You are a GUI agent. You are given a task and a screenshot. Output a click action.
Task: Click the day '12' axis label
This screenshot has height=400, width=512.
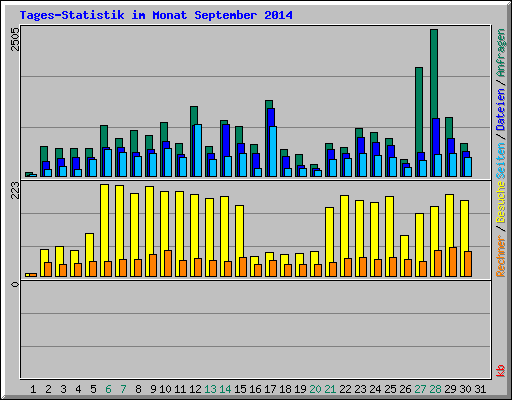(x=195, y=389)
